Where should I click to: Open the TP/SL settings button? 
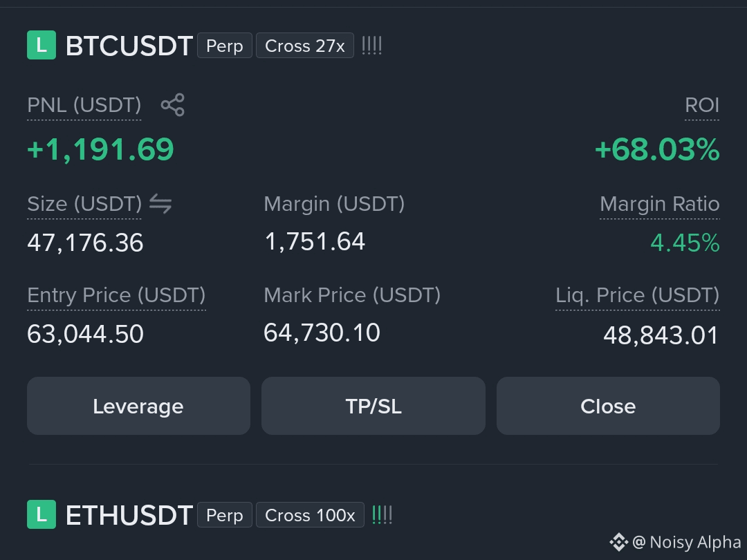click(373, 406)
